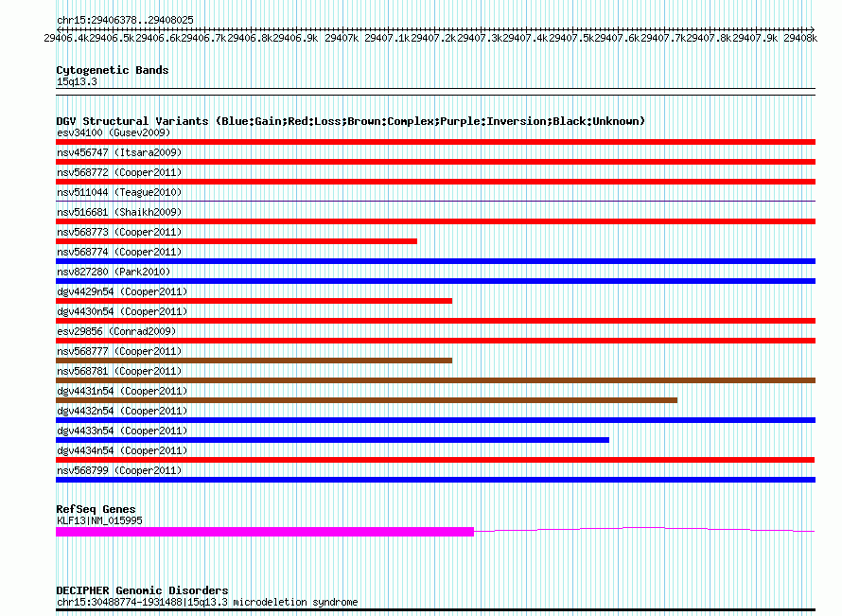Open the nsv511044 (Teague2010) variant label
Image resolution: width=842 pixels, height=616 pixels.
pos(119,192)
